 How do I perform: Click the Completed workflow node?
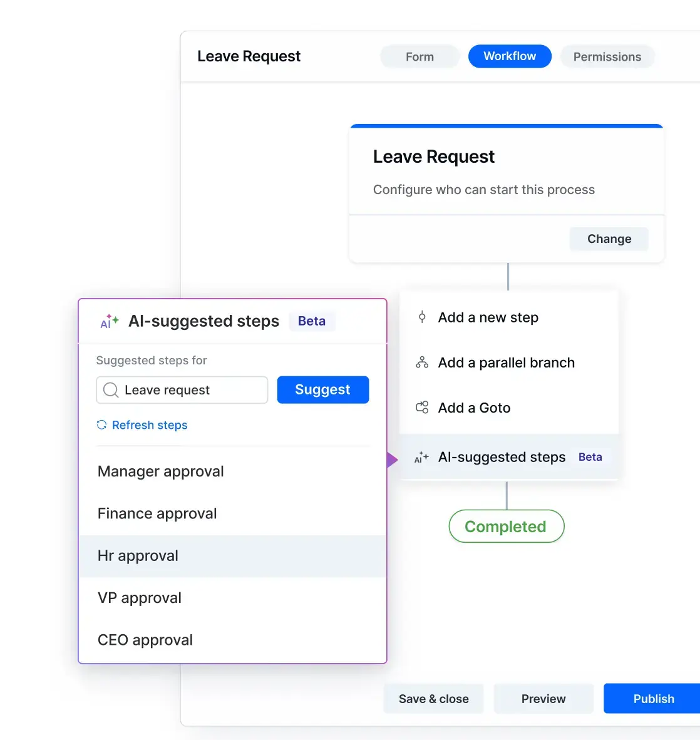coord(506,526)
